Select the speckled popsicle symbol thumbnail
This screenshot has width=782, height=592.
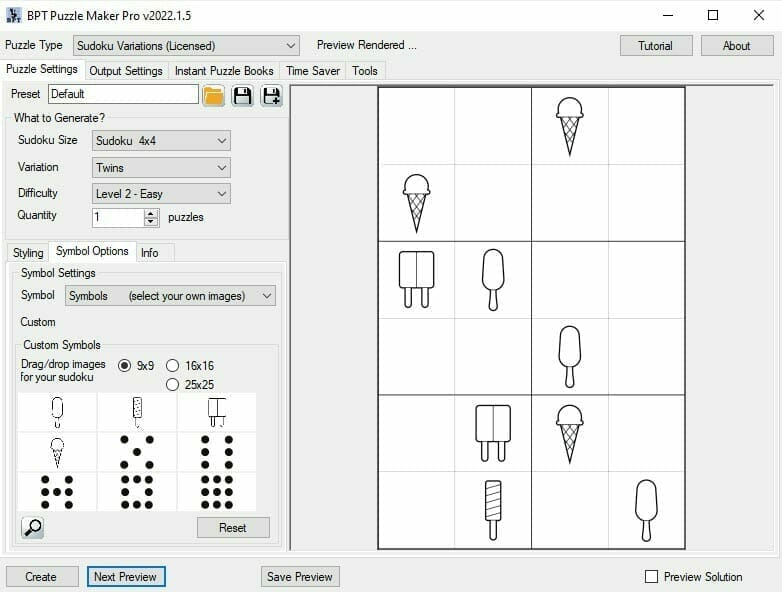[x=137, y=412]
